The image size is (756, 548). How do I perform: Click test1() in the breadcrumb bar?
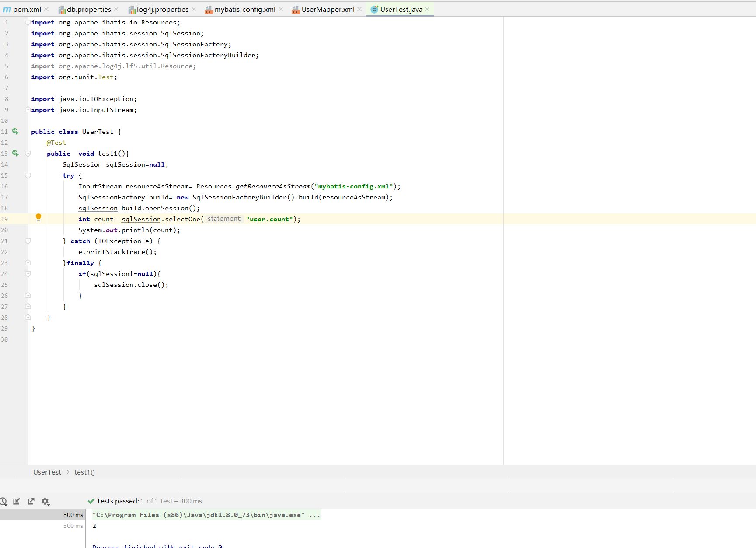[84, 472]
